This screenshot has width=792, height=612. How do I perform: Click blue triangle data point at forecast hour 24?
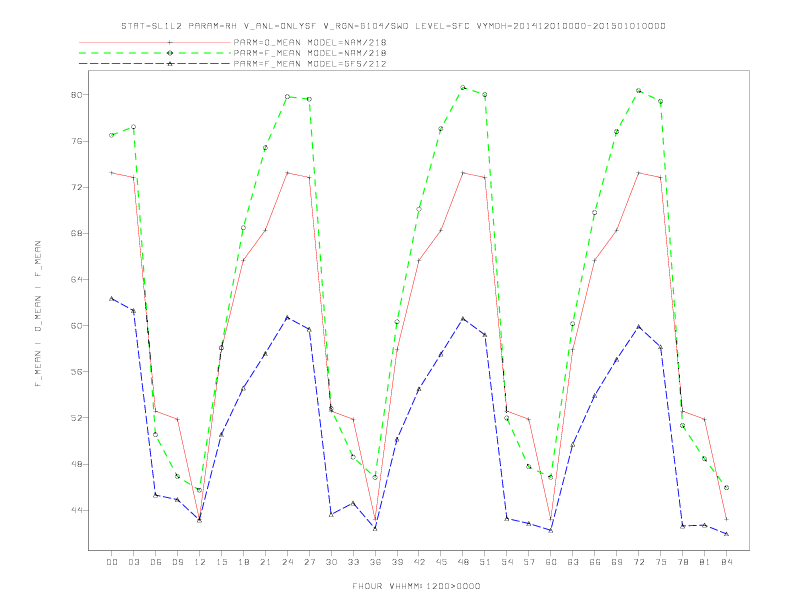287,318
